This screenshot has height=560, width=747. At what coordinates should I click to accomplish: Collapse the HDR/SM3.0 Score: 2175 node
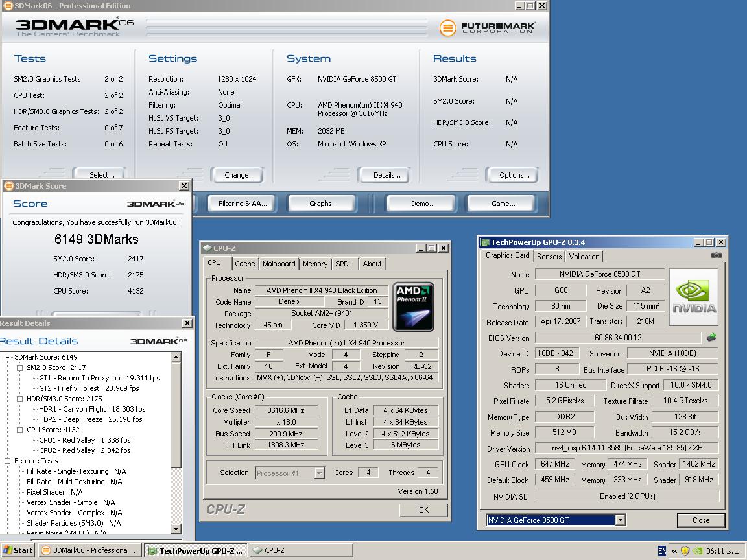[20, 399]
